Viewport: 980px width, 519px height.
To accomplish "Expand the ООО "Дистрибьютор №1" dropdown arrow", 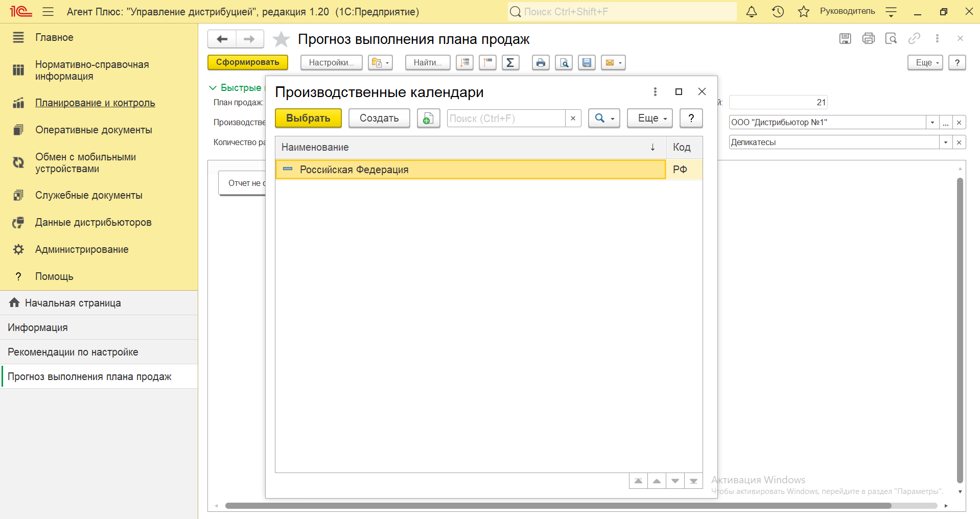I will [932, 123].
